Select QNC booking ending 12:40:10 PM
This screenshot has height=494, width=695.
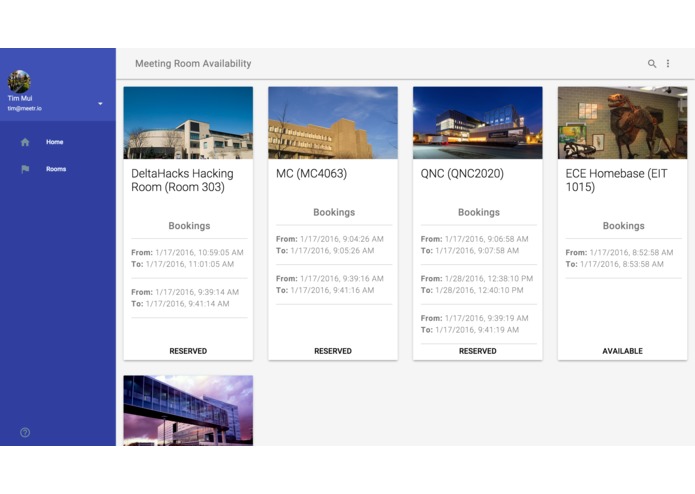coord(472,290)
